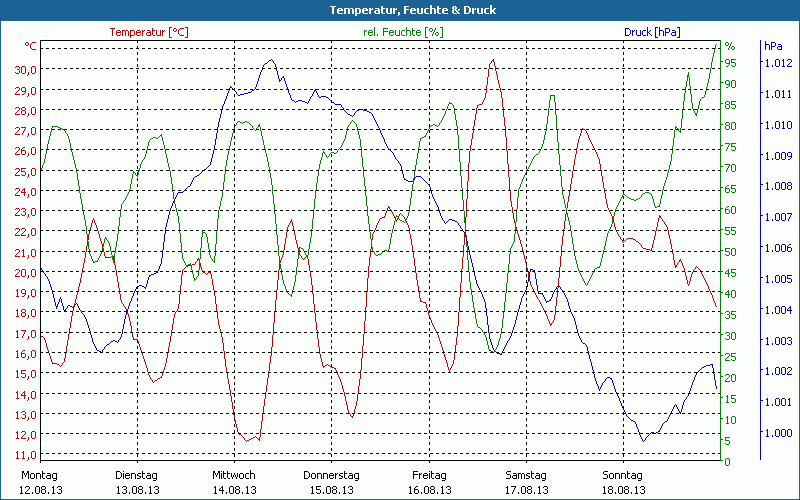Click the chart title 'Temperatur, Feuchte & Druck'
The width and height of the screenshot is (800, 500).
400,10
